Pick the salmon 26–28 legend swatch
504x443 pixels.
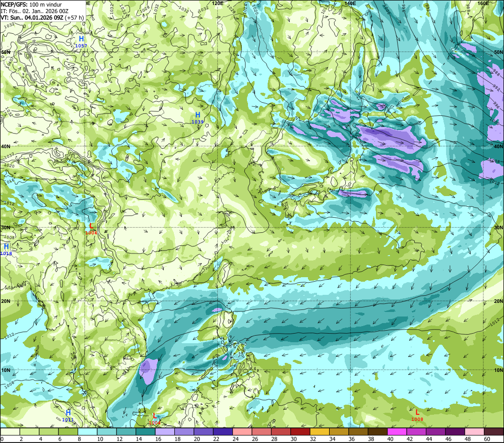(261, 431)
